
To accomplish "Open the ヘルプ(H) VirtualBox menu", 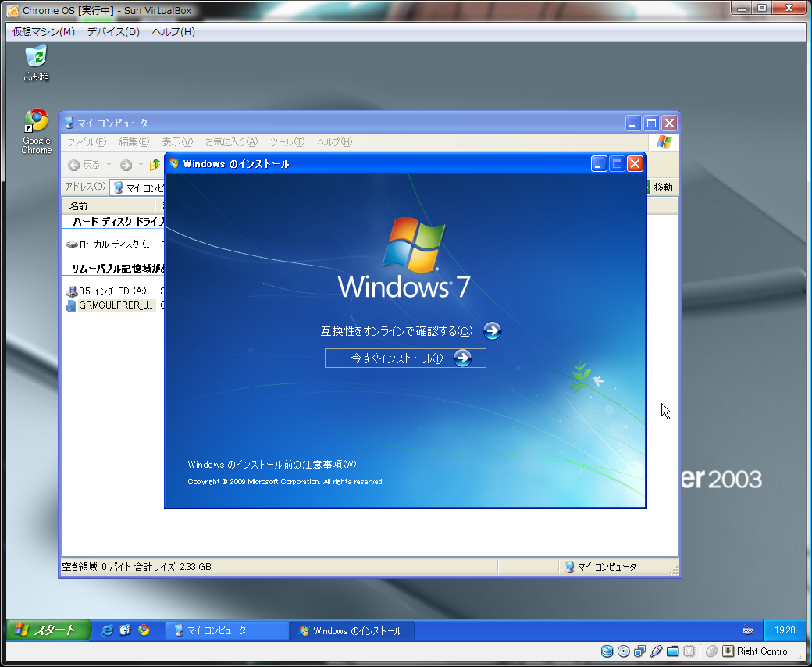I will click(x=173, y=31).
